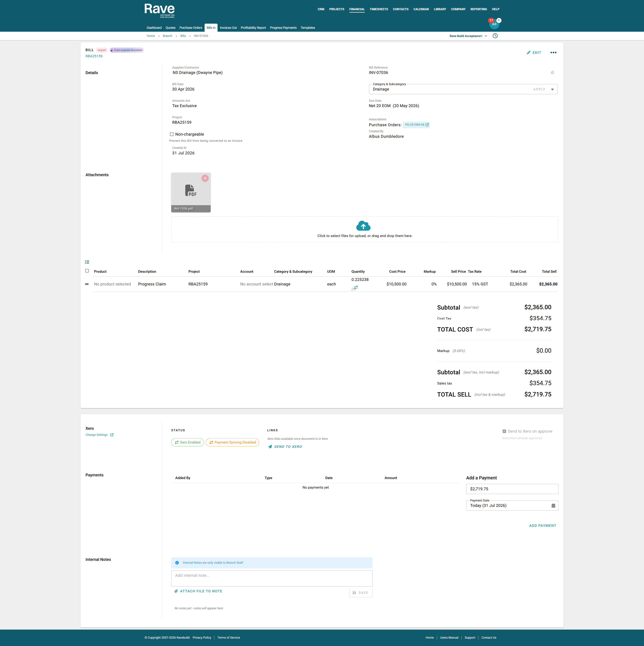Open the INV-7036.pdf attachment thumbnail
The height and width of the screenshot is (646, 644).
[191, 192]
